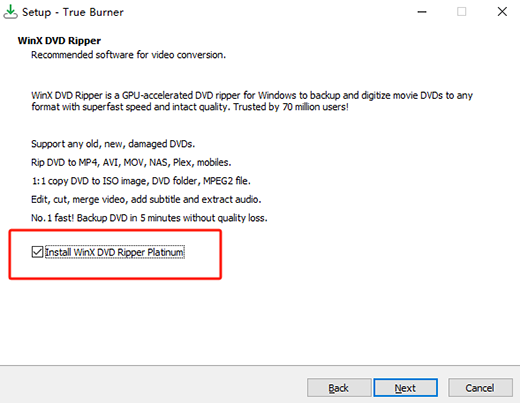Click the Setup - True Burner title text
The image size is (520, 403).
(x=73, y=12)
